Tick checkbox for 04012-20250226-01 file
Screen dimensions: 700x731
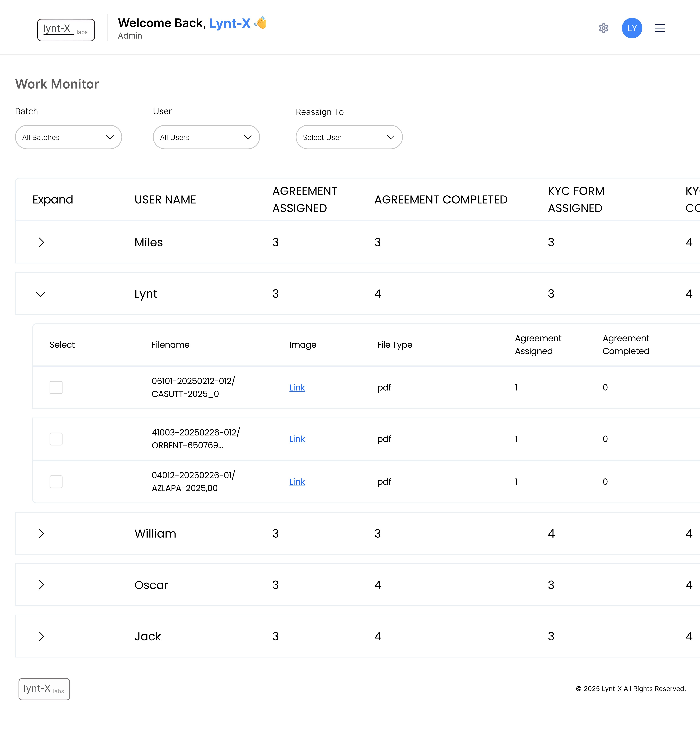(x=56, y=482)
